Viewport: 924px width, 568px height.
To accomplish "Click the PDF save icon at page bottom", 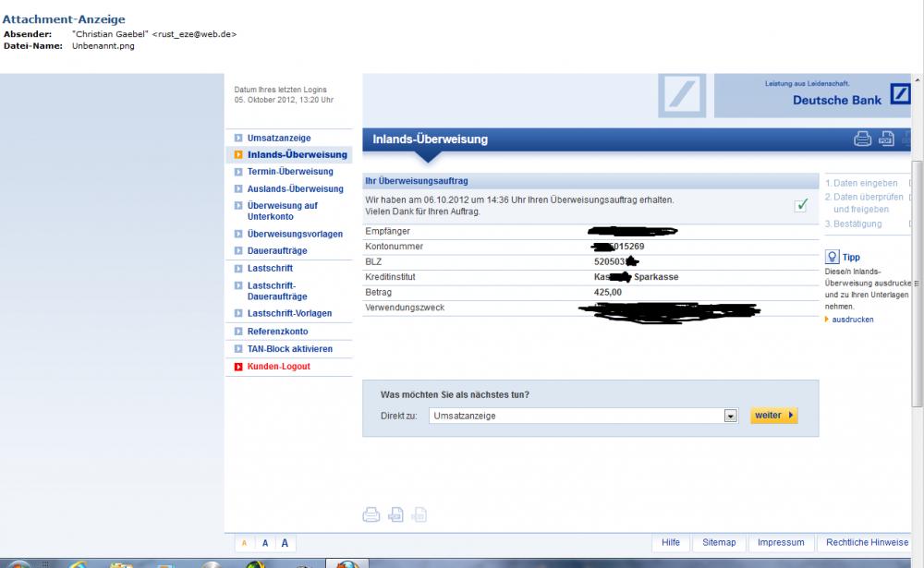I will [395, 514].
